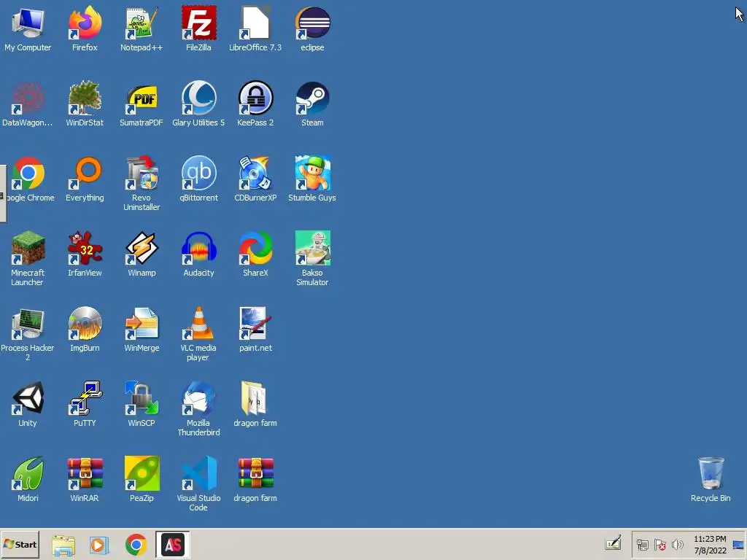This screenshot has height=560, width=747.
Task: Select the ImgBurn disc icon
Action: tap(85, 323)
